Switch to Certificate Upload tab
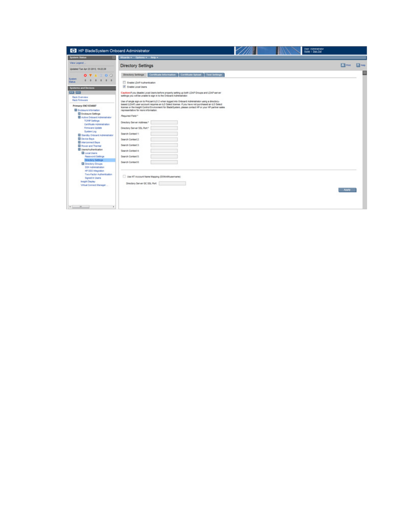This screenshot has height=532, width=411. [x=191, y=75]
